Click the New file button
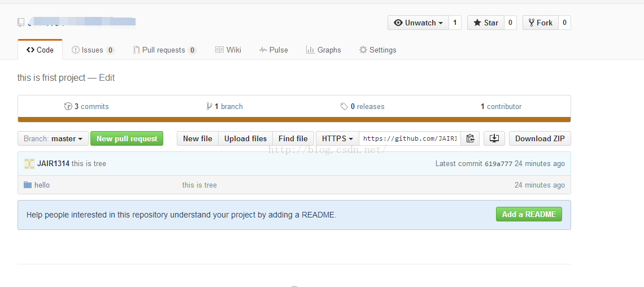644x287 pixels. [198, 138]
